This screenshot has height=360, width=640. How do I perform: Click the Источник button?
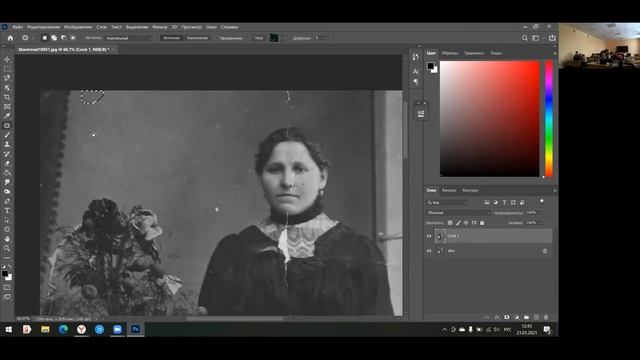(x=171, y=38)
